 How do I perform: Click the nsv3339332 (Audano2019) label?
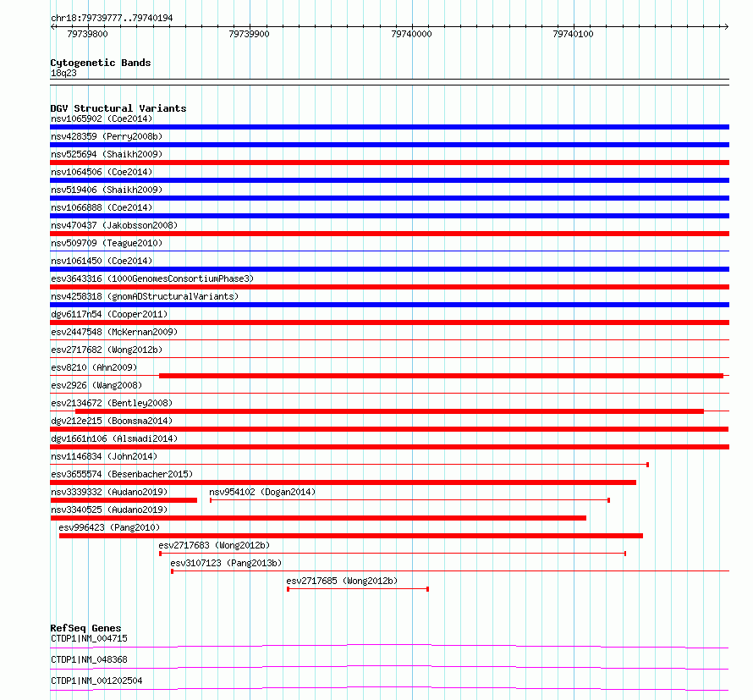[109, 492]
